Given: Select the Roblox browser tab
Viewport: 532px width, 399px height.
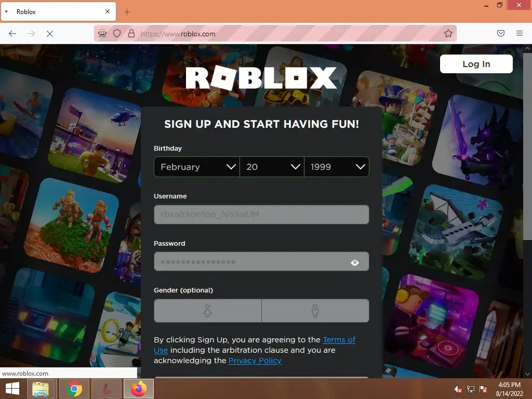Looking at the screenshot, I should 58,11.
